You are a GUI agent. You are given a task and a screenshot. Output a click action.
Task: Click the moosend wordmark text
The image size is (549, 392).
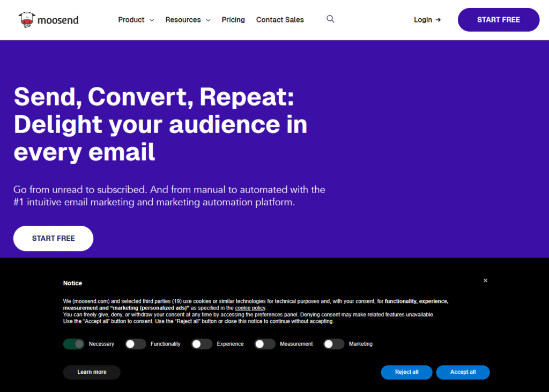click(58, 20)
